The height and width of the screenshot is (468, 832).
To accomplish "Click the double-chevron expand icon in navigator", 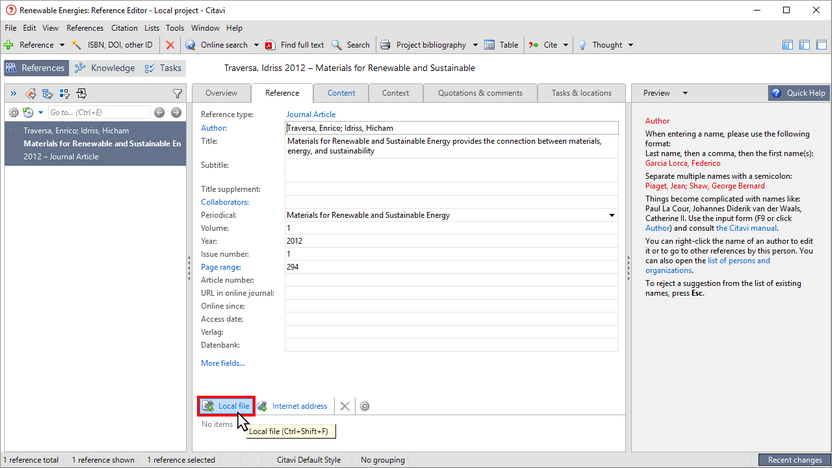I will [13, 93].
